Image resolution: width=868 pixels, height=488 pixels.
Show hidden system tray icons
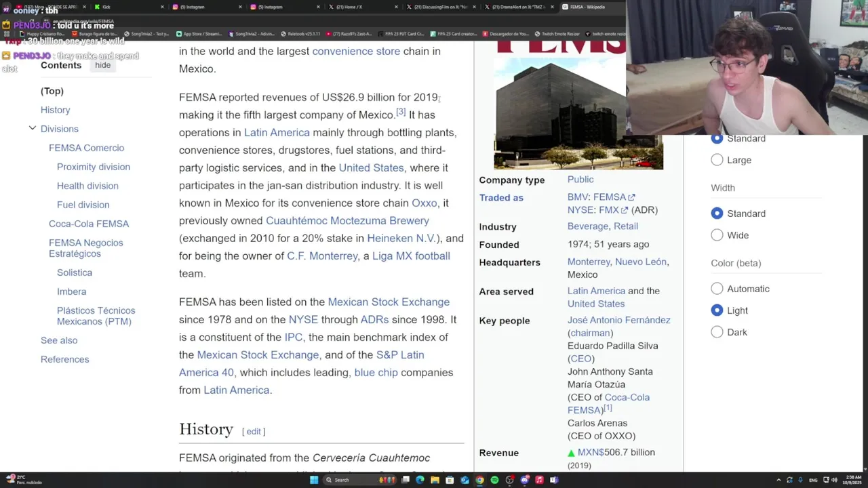point(778,480)
